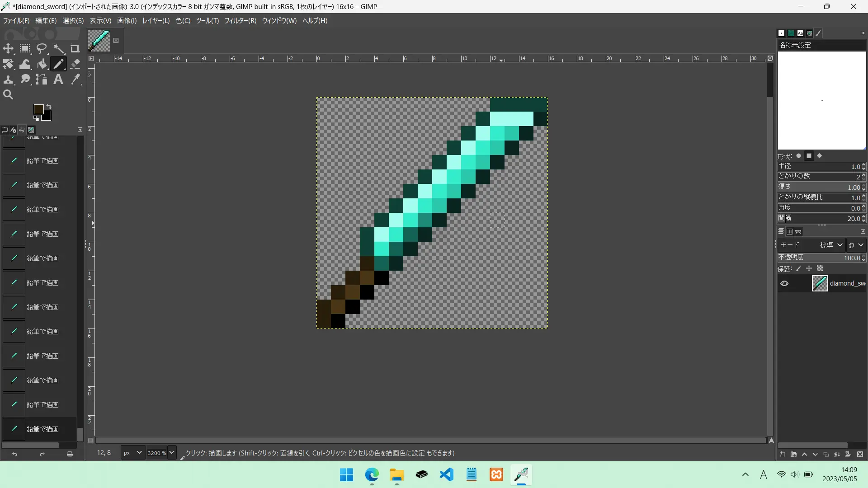Open the zoom percentage dropdown

[x=172, y=452]
